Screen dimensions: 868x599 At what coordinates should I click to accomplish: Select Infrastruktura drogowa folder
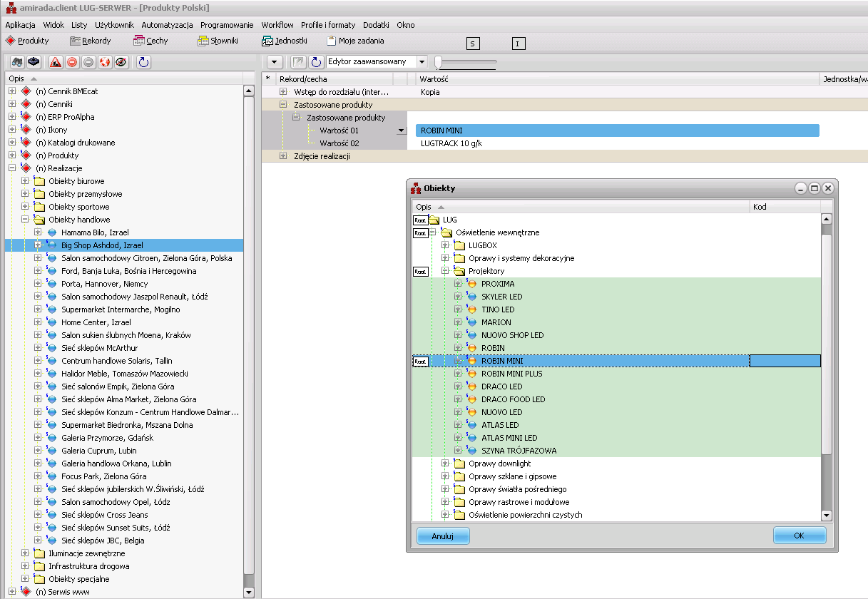click(88, 566)
